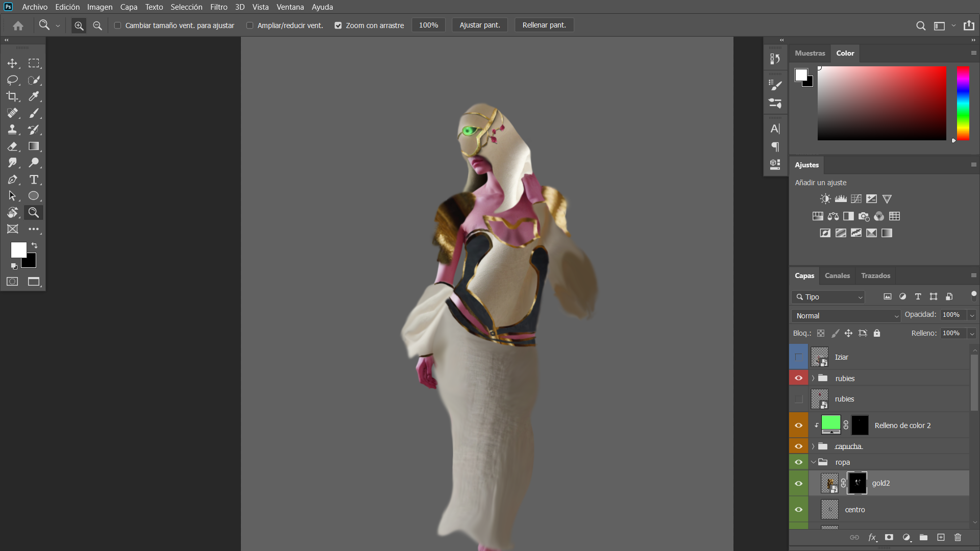Select the Gradient tool
Viewport: 980px width, 551px height.
pyautogui.click(x=34, y=146)
